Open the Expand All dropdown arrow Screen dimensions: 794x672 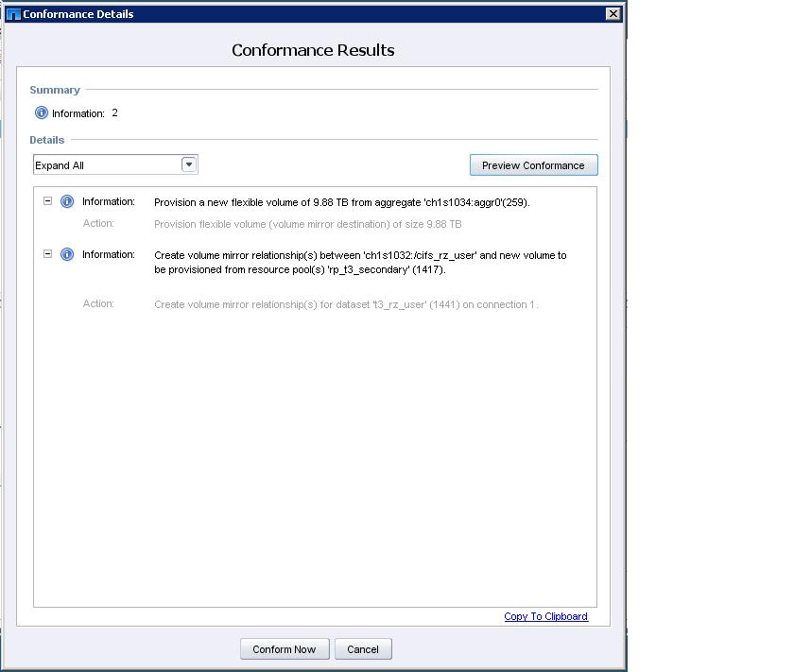point(189,165)
